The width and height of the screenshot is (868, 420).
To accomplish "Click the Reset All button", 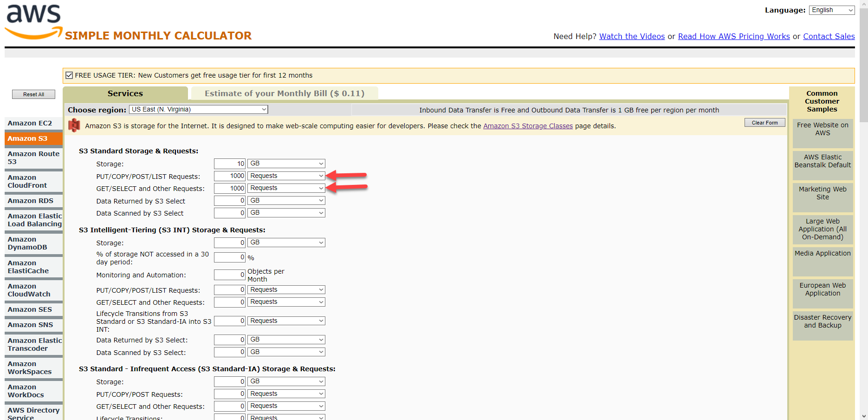I will [x=33, y=94].
